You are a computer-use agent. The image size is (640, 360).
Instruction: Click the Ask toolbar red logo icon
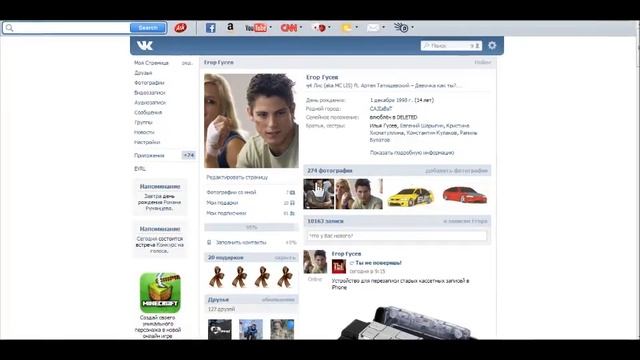coord(180,27)
